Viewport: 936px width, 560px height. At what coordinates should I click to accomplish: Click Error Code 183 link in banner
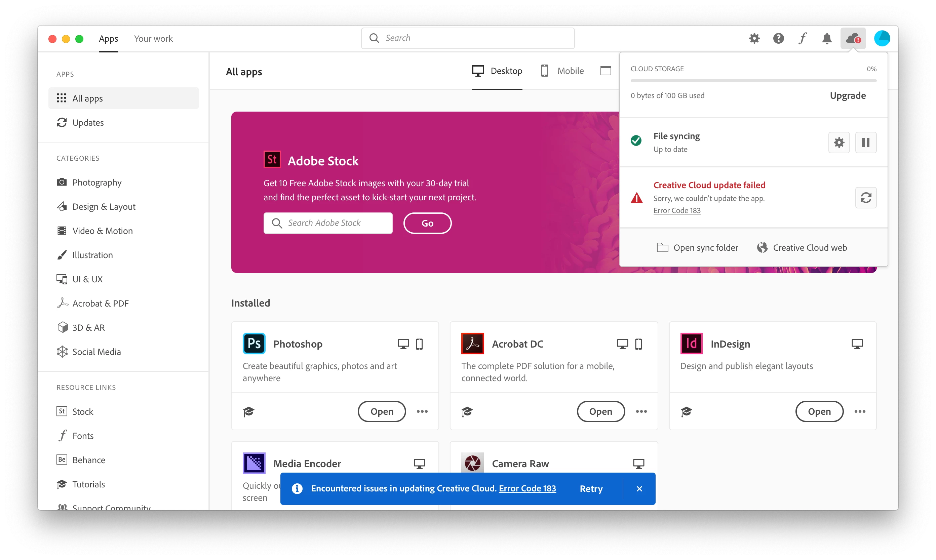pos(527,488)
